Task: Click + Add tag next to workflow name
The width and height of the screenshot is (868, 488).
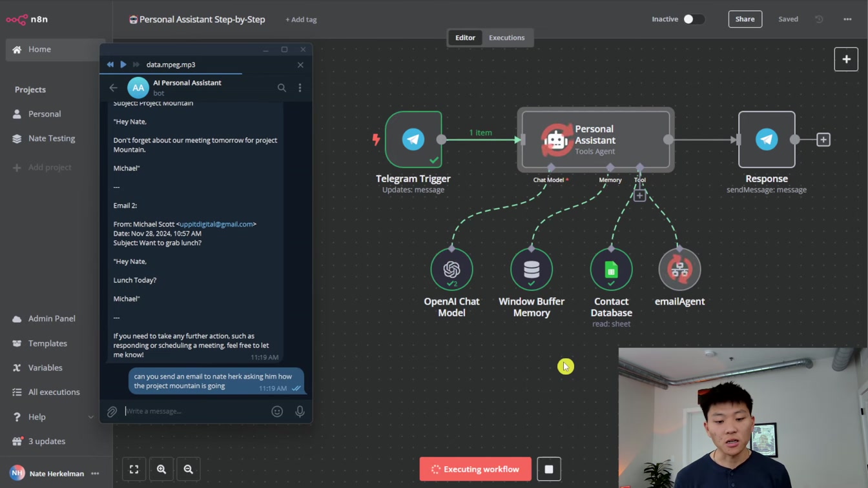Action: 301,19
